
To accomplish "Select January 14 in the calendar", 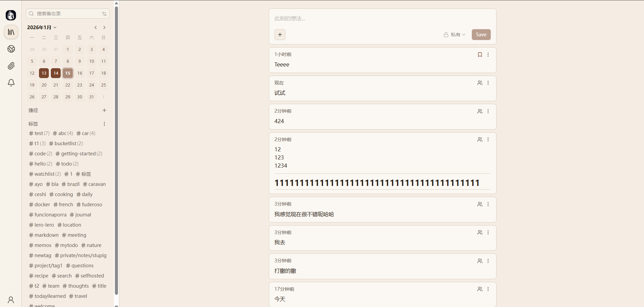I will (56, 73).
